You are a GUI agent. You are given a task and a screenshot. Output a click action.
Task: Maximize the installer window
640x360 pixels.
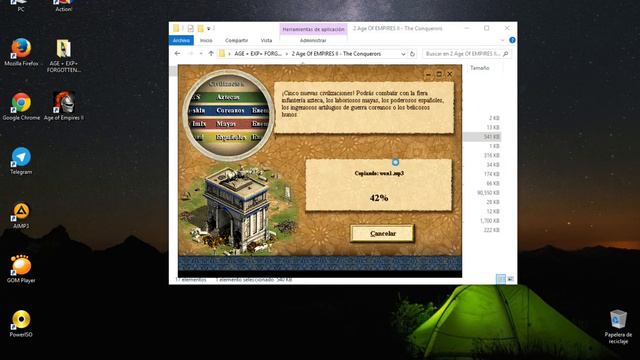[x=439, y=74]
